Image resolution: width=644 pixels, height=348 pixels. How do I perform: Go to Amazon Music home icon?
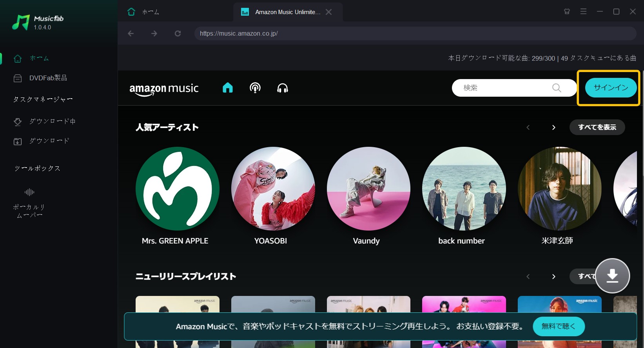(228, 88)
